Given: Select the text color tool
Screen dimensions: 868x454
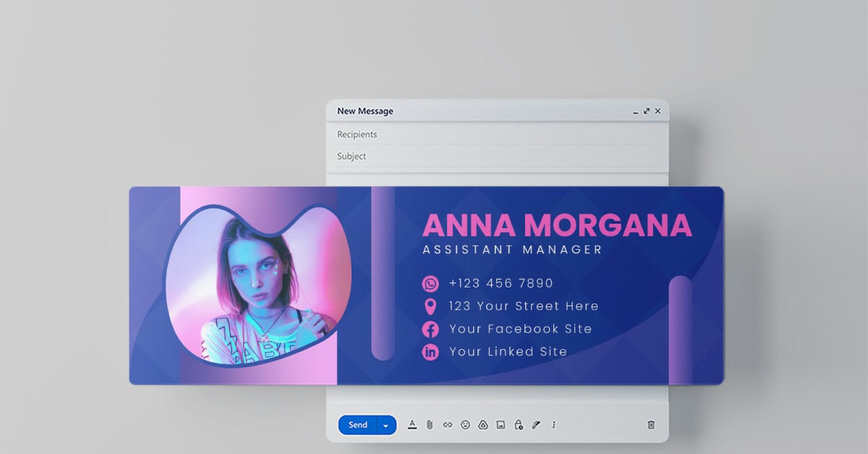Looking at the screenshot, I should [412, 425].
